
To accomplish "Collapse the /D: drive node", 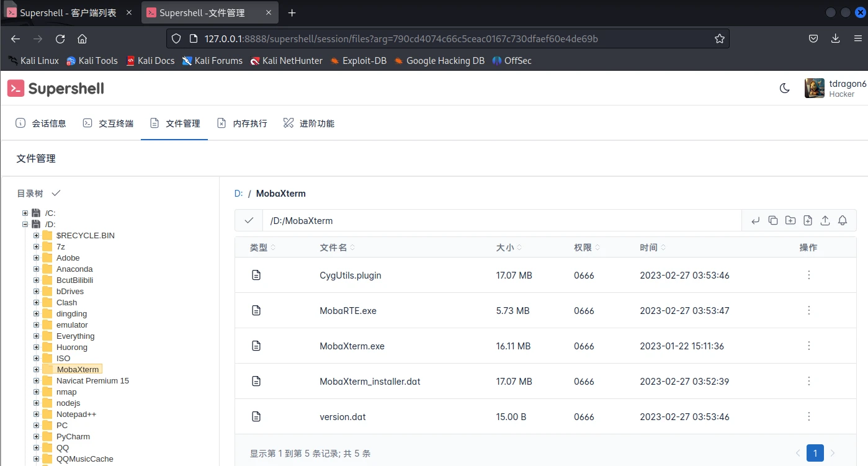I will (x=25, y=224).
